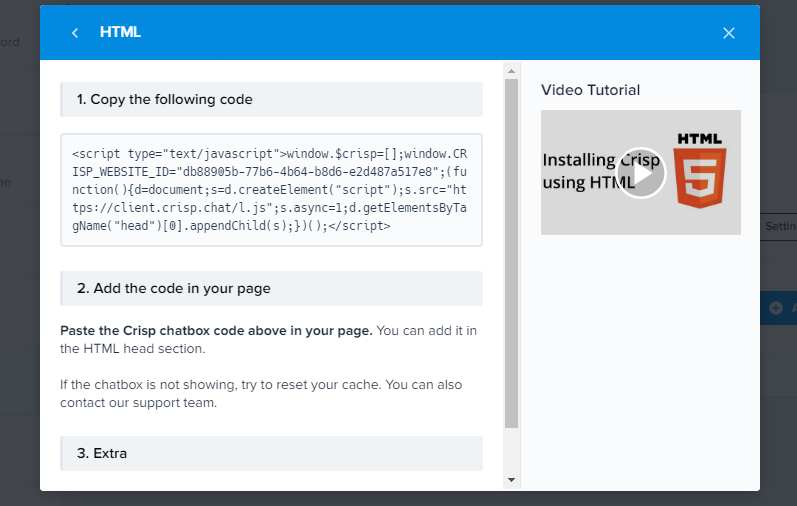The image size is (797, 506).
Task: Click the vertical scrollbar thumb
Action: [x=511, y=250]
